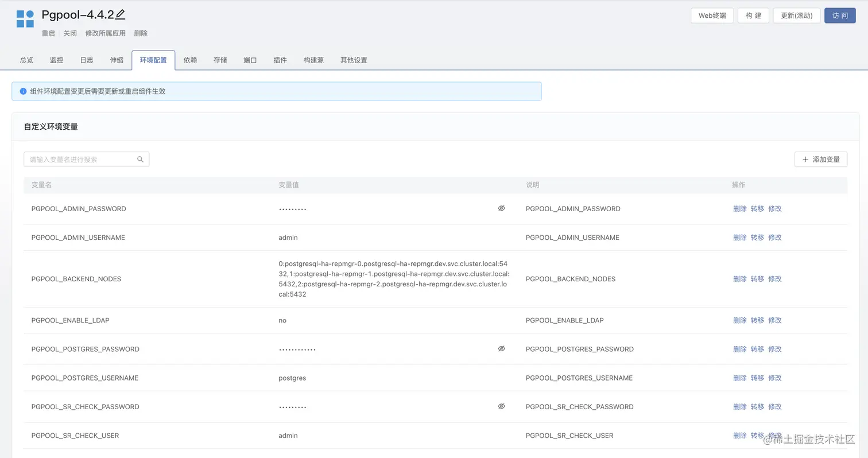Click the pencil edit icon beside Pgpool-4.4.2
Image resolution: width=868 pixels, height=458 pixels.
[120, 15]
